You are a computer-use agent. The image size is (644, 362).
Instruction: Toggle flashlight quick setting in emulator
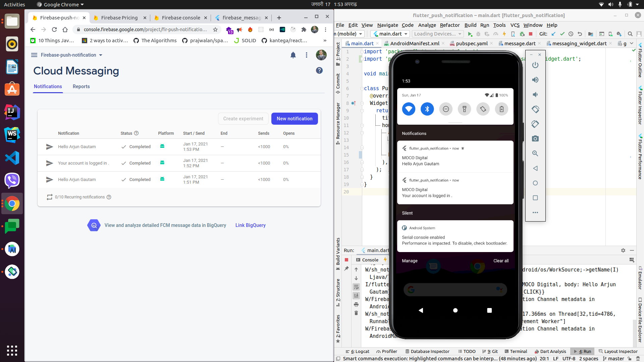point(464,109)
